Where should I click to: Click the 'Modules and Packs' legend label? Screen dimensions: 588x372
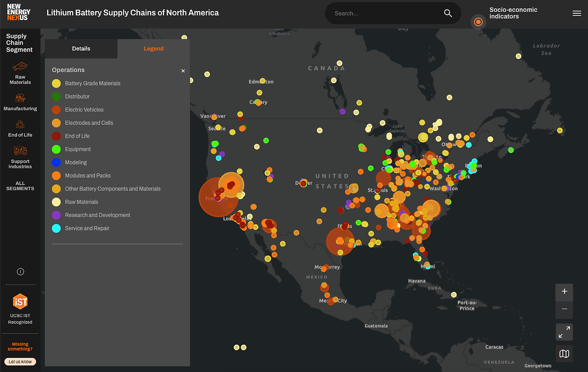pos(88,175)
